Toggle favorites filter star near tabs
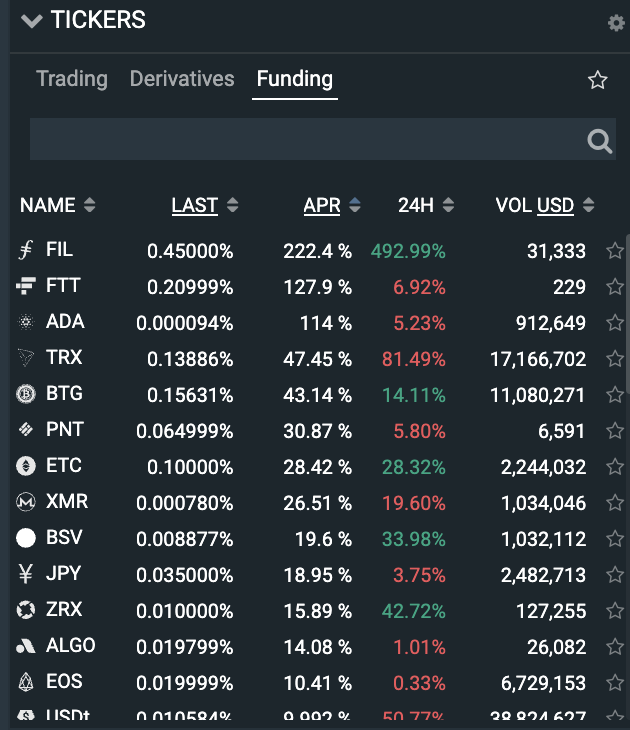 tap(597, 80)
